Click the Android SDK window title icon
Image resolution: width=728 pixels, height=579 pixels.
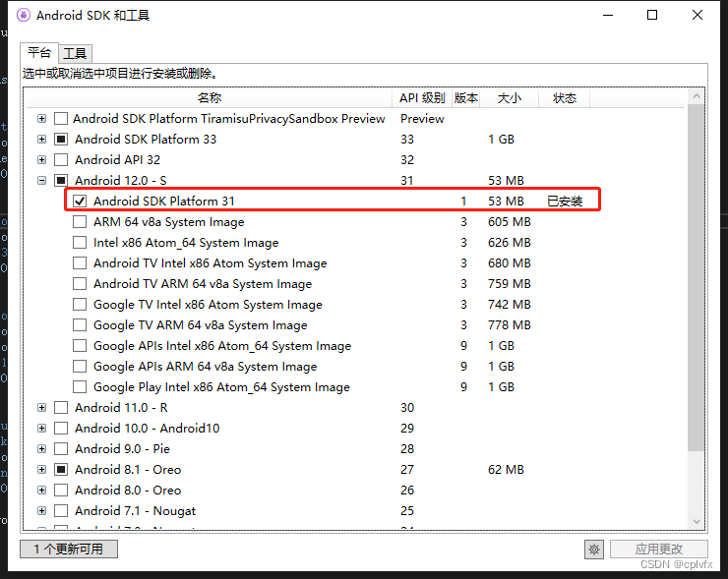tap(24, 16)
